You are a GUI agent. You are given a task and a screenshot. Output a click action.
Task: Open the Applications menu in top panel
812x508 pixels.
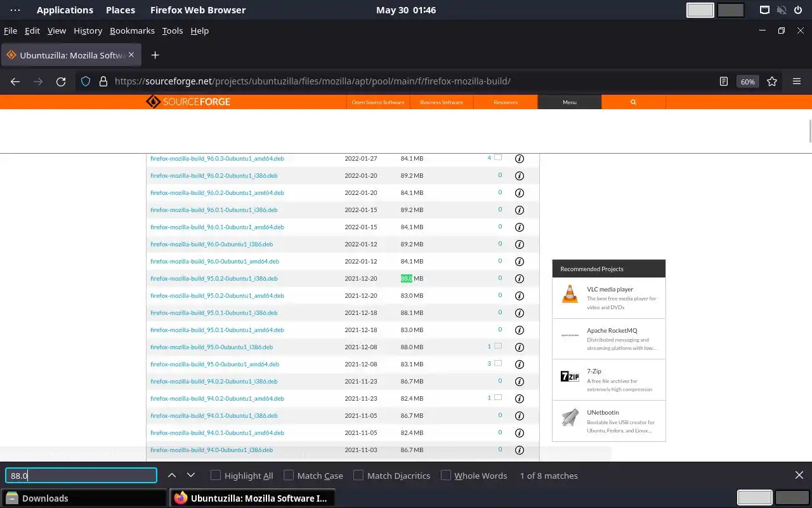pos(65,10)
